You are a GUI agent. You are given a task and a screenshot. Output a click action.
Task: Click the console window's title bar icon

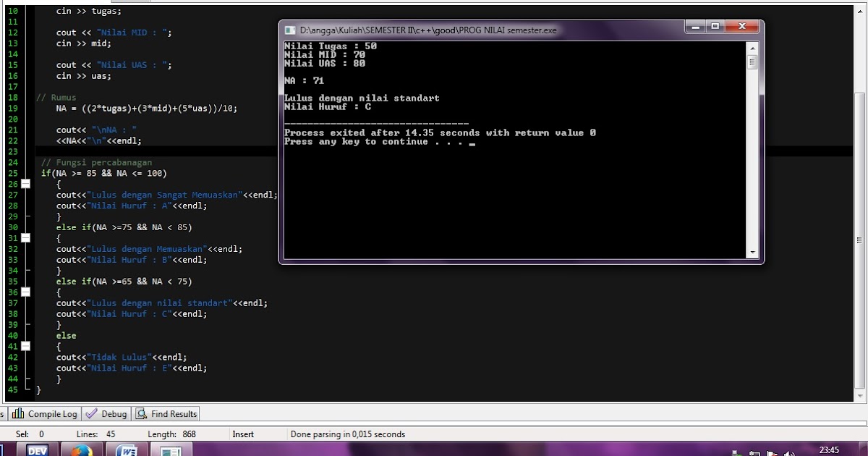point(289,30)
